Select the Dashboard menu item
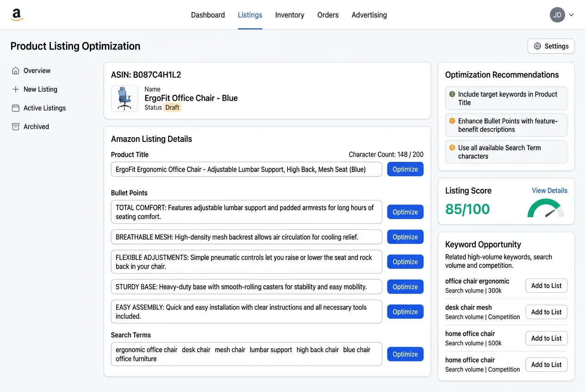 [x=208, y=15]
